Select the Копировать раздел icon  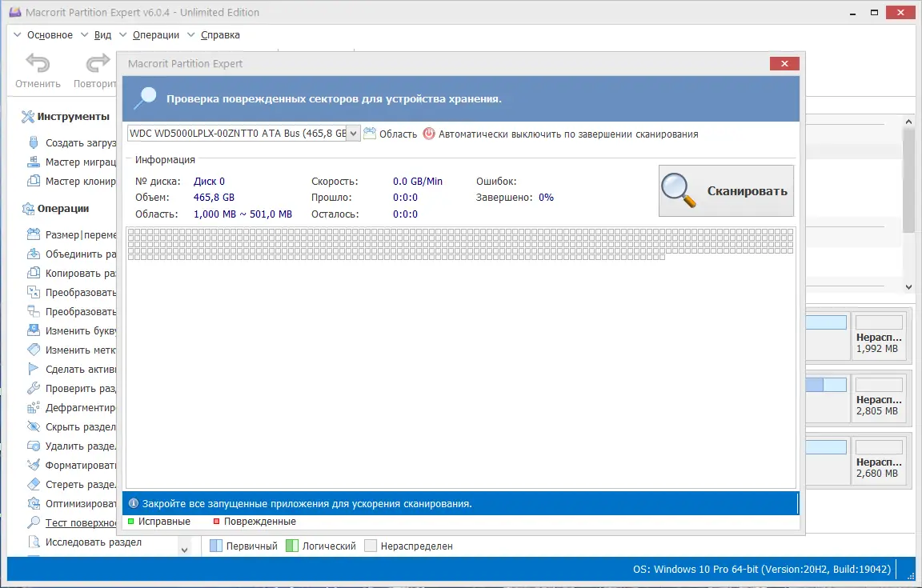coord(34,273)
